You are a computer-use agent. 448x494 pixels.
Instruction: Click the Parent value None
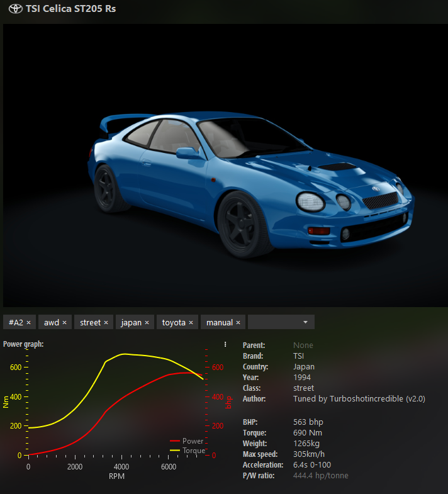coord(303,345)
